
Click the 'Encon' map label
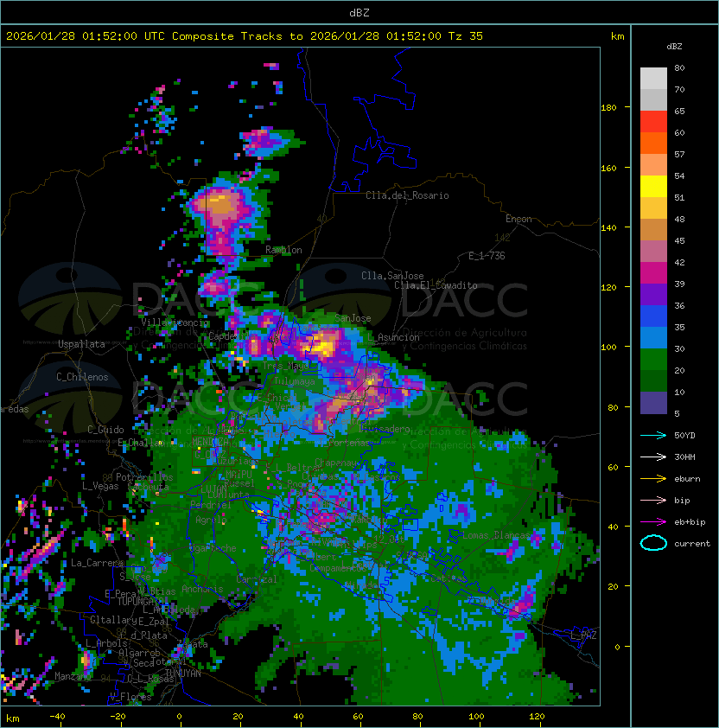click(519, 219)
